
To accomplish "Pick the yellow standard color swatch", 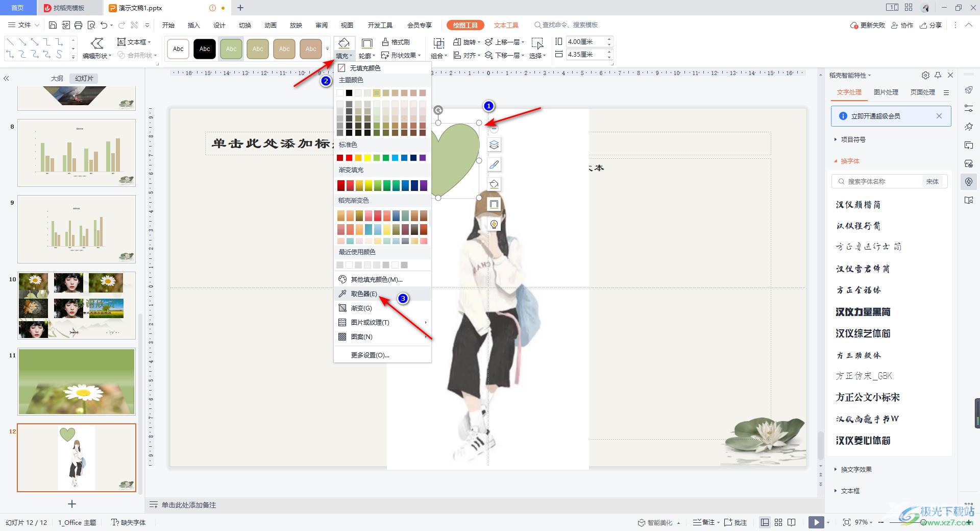I will [x=367, y=158].
